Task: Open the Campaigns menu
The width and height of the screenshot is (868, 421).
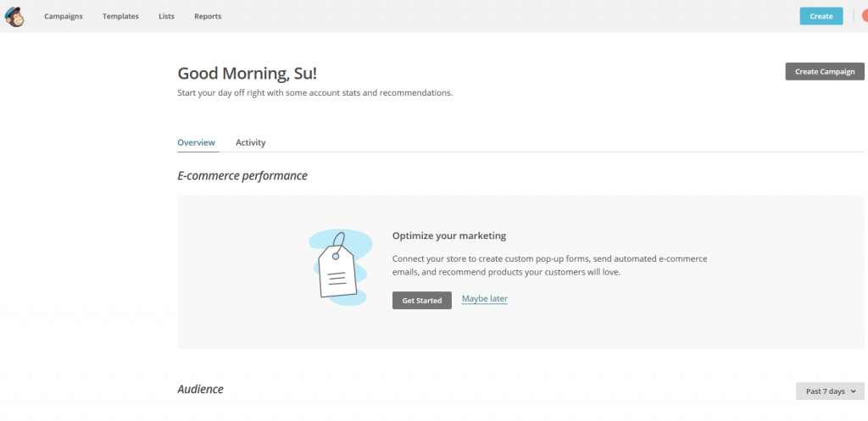Action: [64, 16]
